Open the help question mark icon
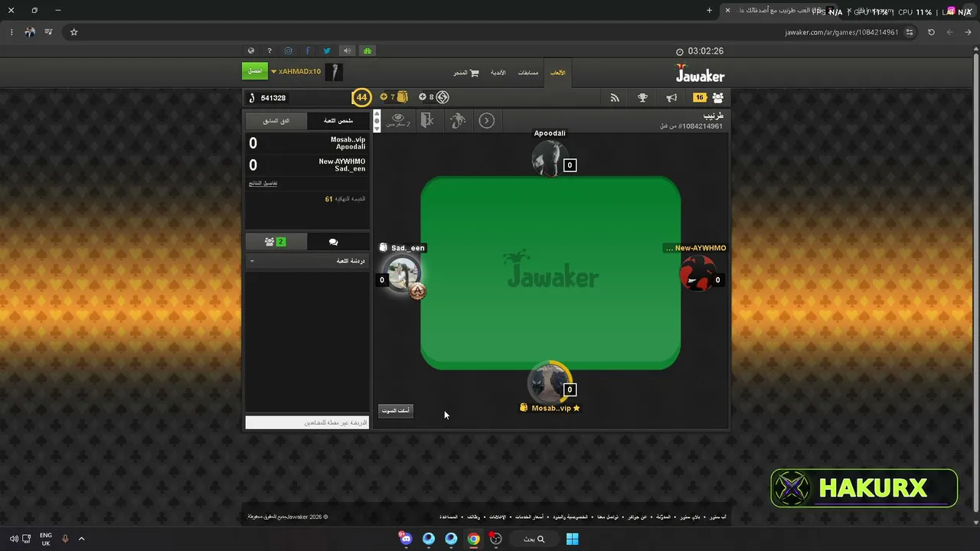The height and width of the screenshot is (551, 980). coord(269,51)
